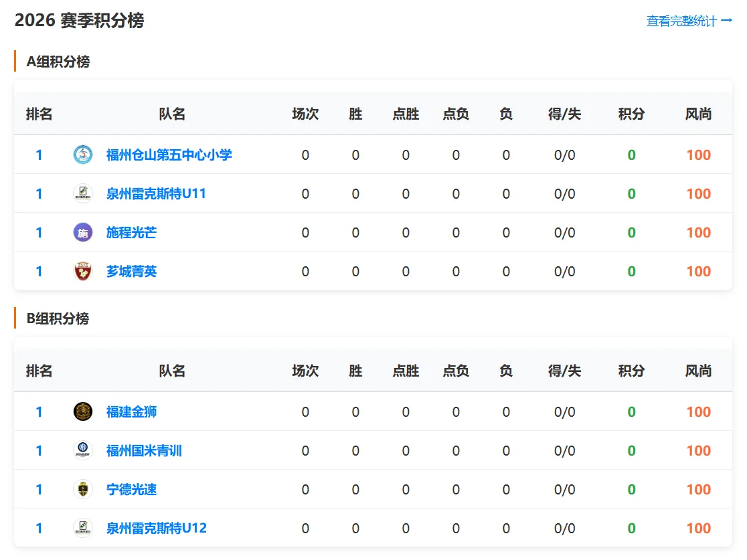Click 得/失 value 0/0 for 福州仓山第五中心小学
This screenshot has width=747, height=560.
(x=564, y=155)
